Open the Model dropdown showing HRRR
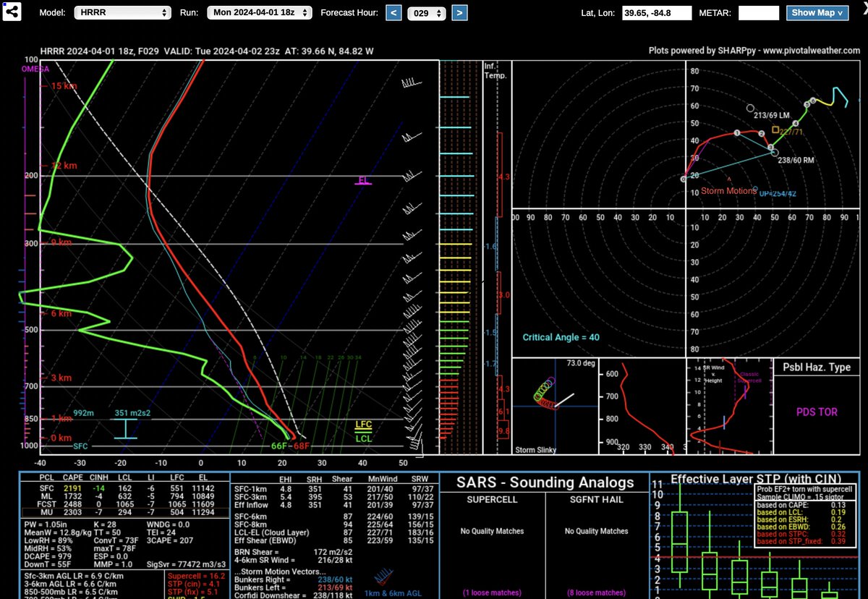This screenshot has height=599, width=868. (123, 13)
